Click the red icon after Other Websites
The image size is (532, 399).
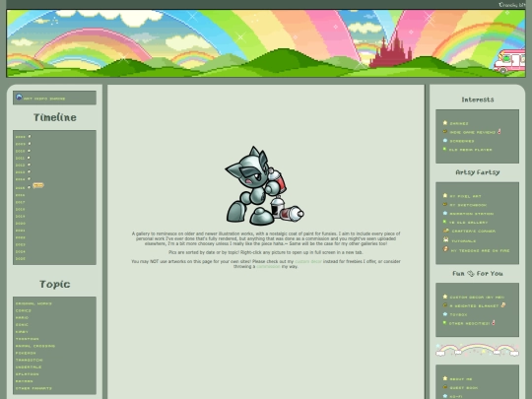click(494, 322)
